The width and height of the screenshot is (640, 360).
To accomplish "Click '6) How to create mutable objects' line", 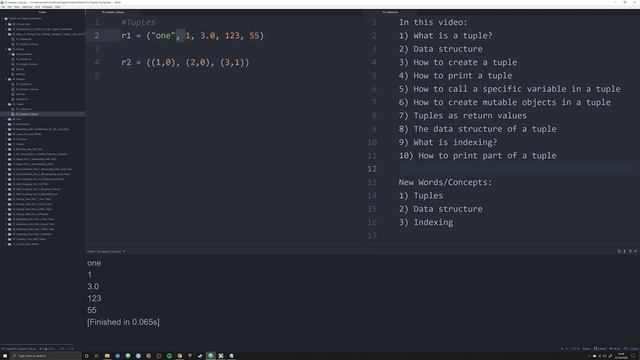I will [x=504, y=102].
